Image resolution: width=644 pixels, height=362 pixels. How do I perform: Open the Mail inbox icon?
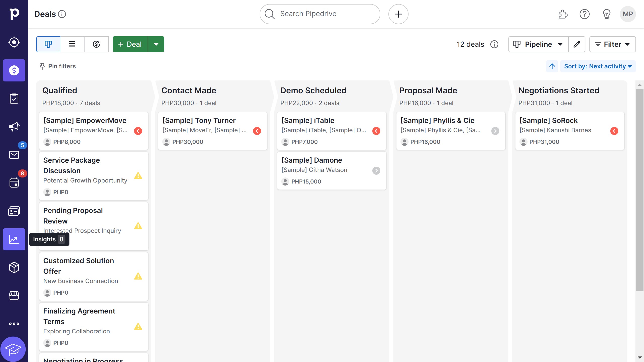pyautogui.click(x=14, y=155)
